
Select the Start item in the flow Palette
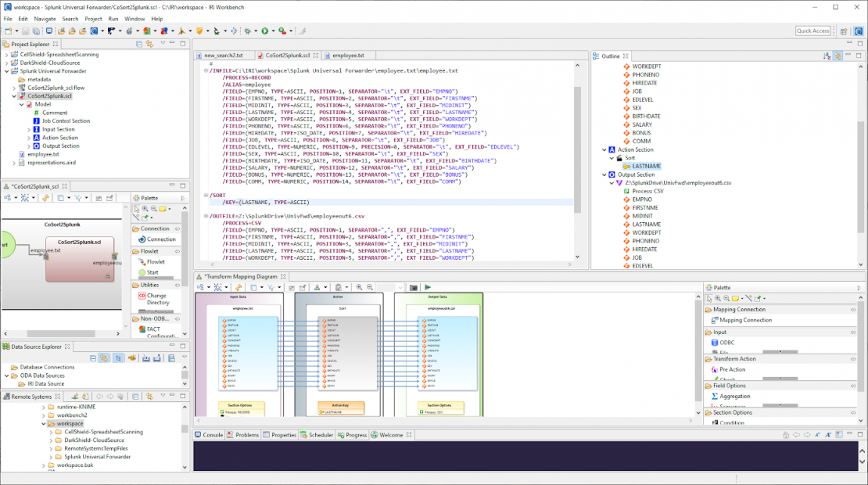pyautogui.click(x=149, y=272)
